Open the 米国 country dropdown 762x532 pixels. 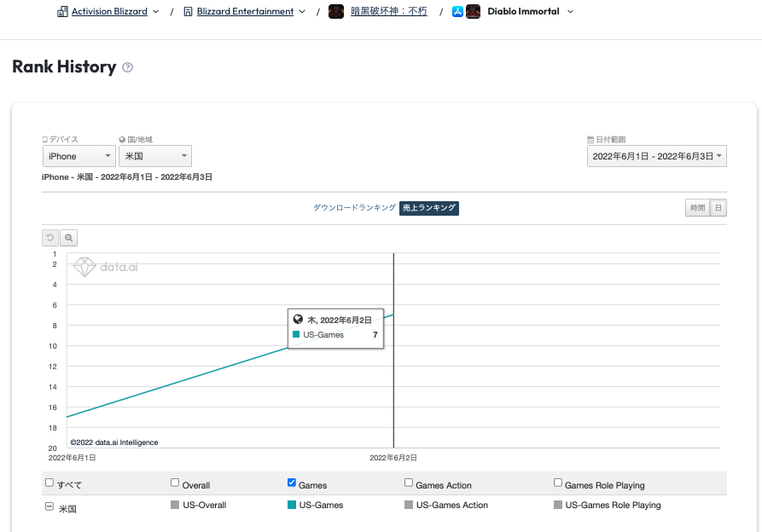(x=154, y=156)
